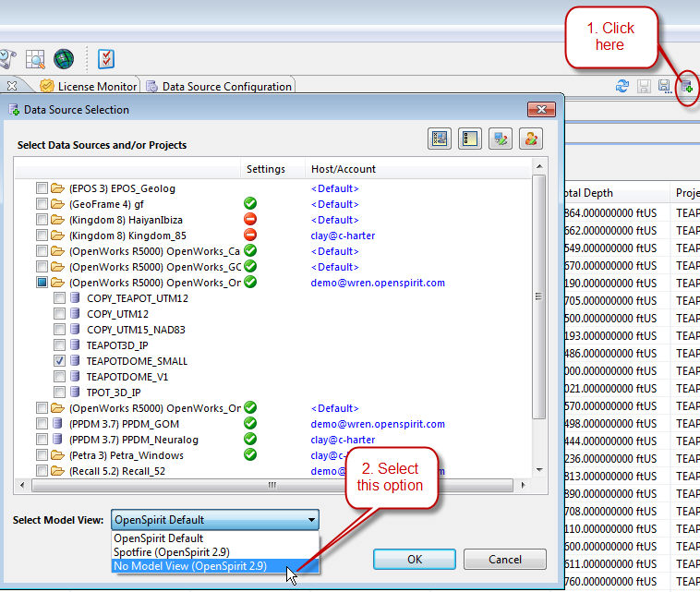Close the Data Source Selection dialog
700x592 pixels.
[x=541, y=109]
